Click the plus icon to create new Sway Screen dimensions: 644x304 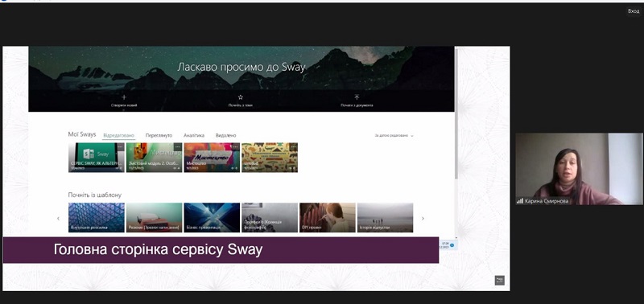click(124, 97)
